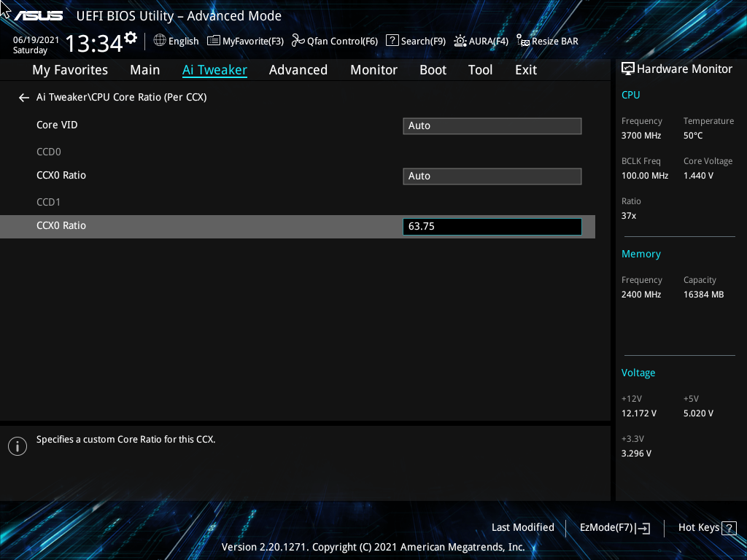
Task: Switch to EzMode
Action: (614, 527)
